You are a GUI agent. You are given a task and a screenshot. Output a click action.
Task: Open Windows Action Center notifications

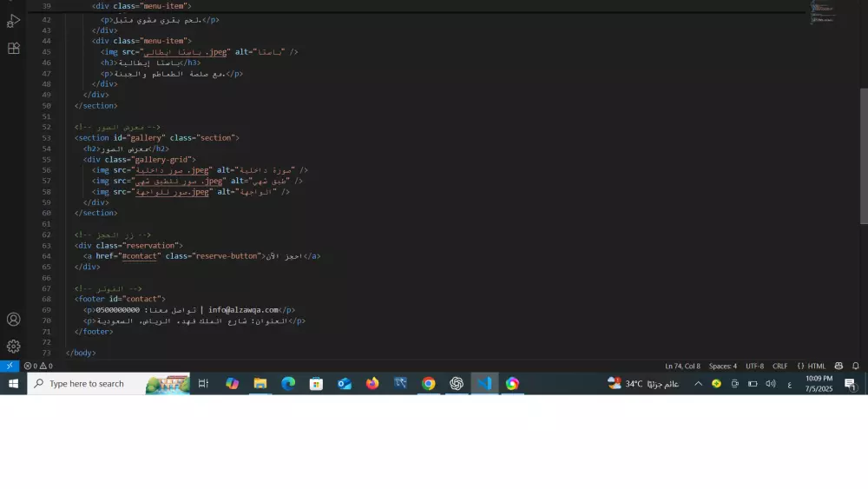851,383
